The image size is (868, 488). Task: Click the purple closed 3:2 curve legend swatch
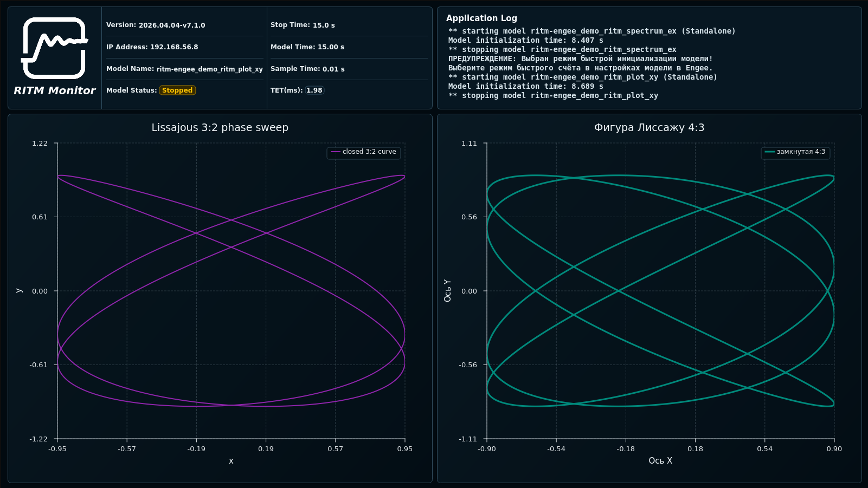tap(336, 152)
